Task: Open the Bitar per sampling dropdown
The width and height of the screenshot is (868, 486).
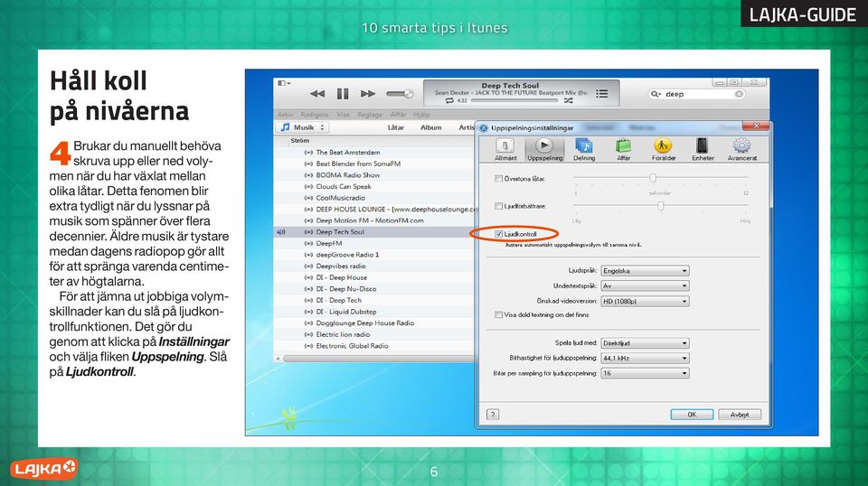Action: pos(645,373)
